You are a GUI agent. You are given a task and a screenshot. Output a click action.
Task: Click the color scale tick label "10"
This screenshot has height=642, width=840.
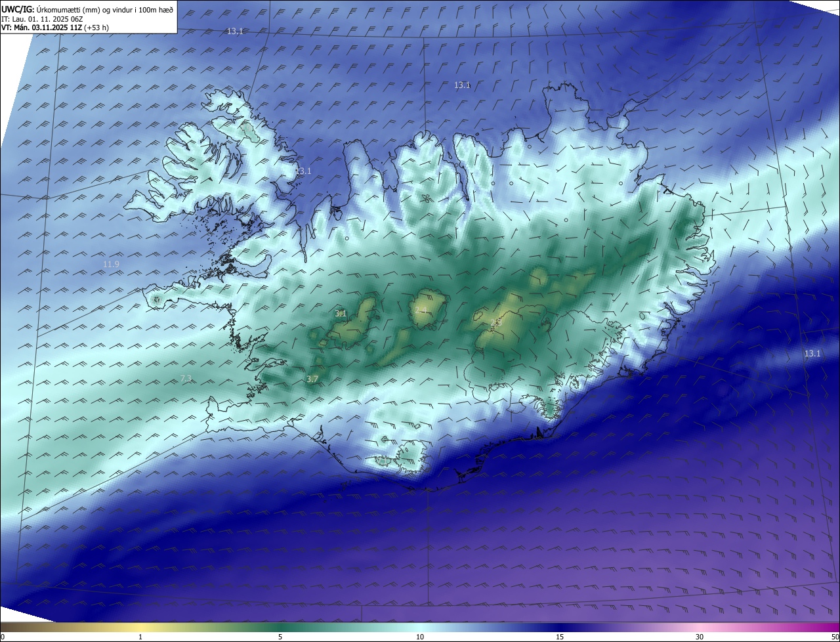[x=420, y=637]
